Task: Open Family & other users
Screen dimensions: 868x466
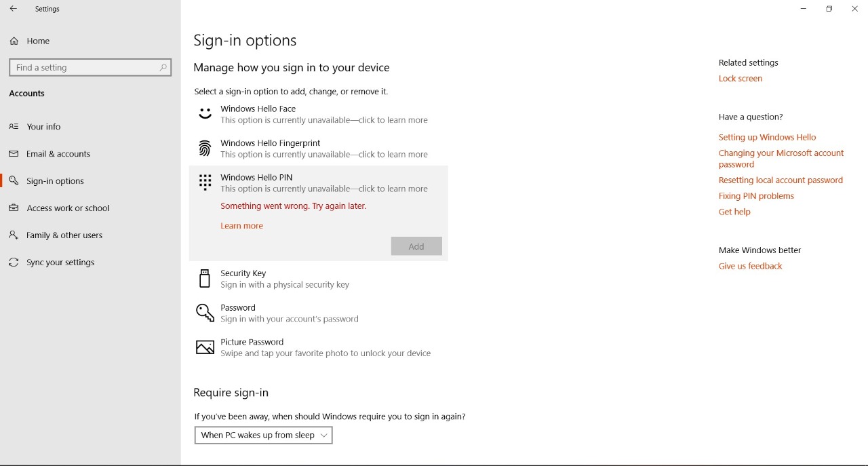Action: [90, 235]
